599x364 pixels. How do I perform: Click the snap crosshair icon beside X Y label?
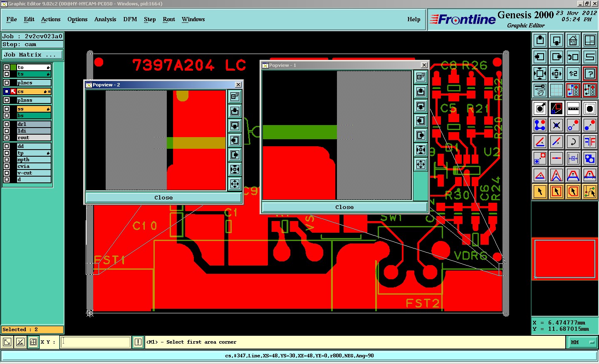34,342
